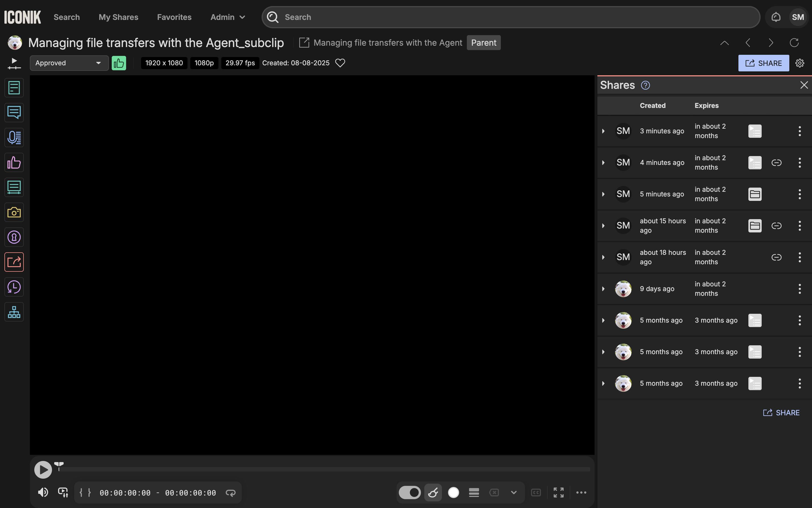Click the share link icon for 18 hours ago share
Image resolution: width=812 pixels, height=508 pixels.
pyautogui.click(x=776, y=257)
